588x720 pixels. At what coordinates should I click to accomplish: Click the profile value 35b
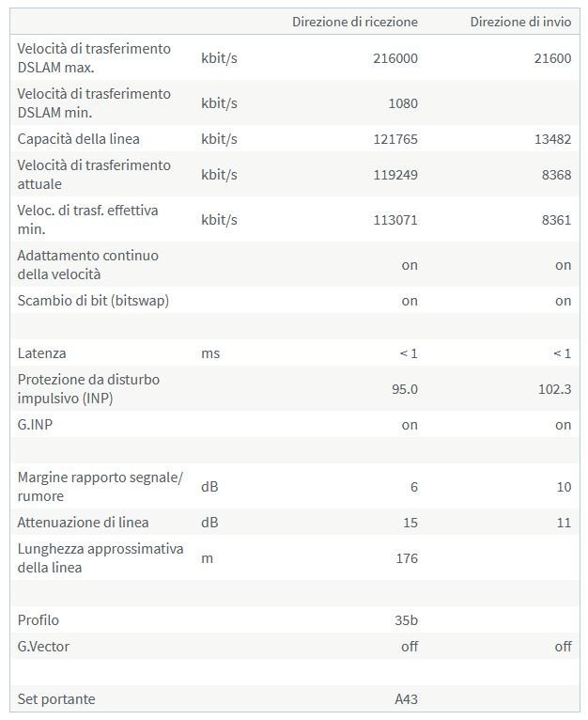point(407,620)
